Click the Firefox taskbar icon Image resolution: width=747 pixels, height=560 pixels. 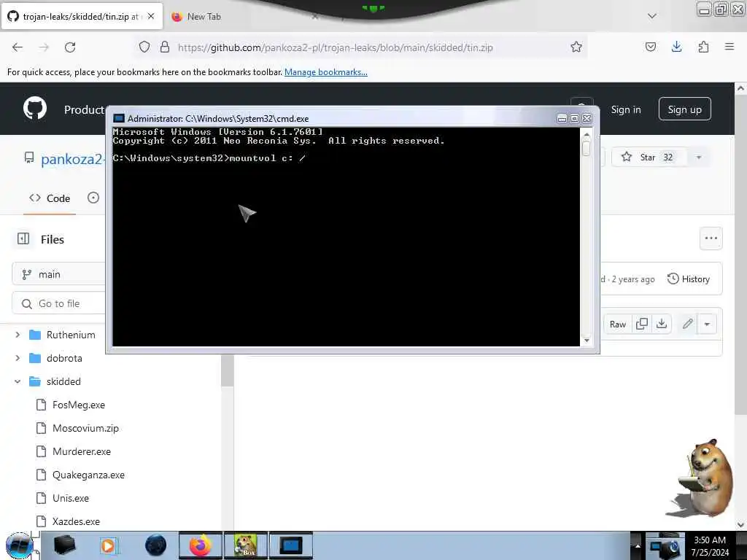coord(201,545)
